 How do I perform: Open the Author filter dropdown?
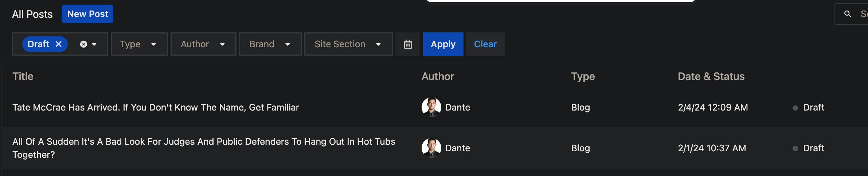tap(203, 44)
